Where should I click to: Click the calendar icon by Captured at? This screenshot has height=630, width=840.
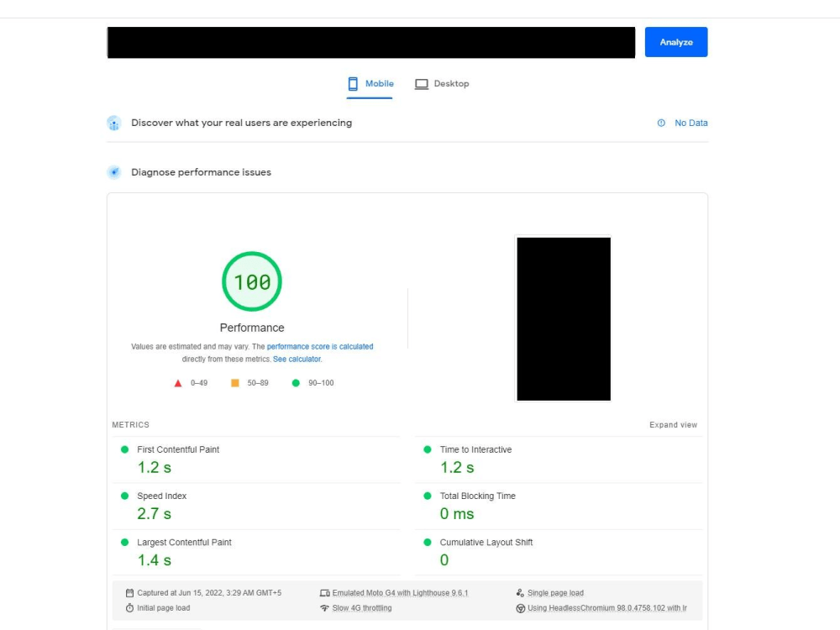(129, 593)
